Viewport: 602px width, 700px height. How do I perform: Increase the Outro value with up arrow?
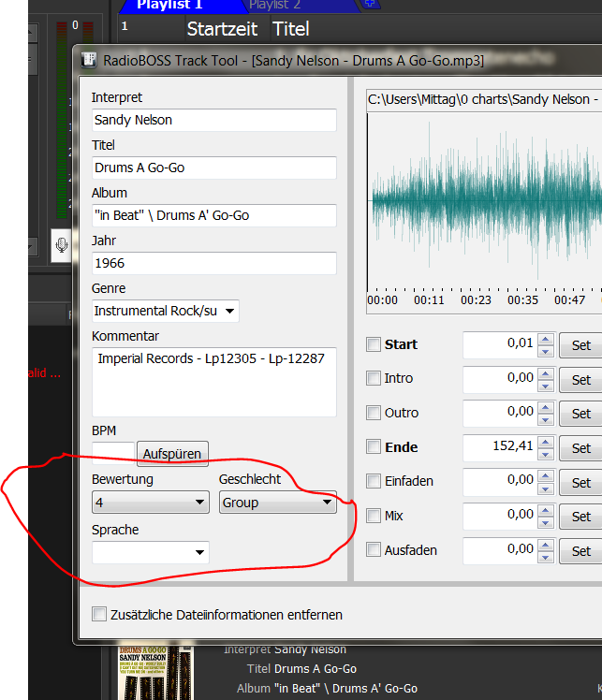545,408
